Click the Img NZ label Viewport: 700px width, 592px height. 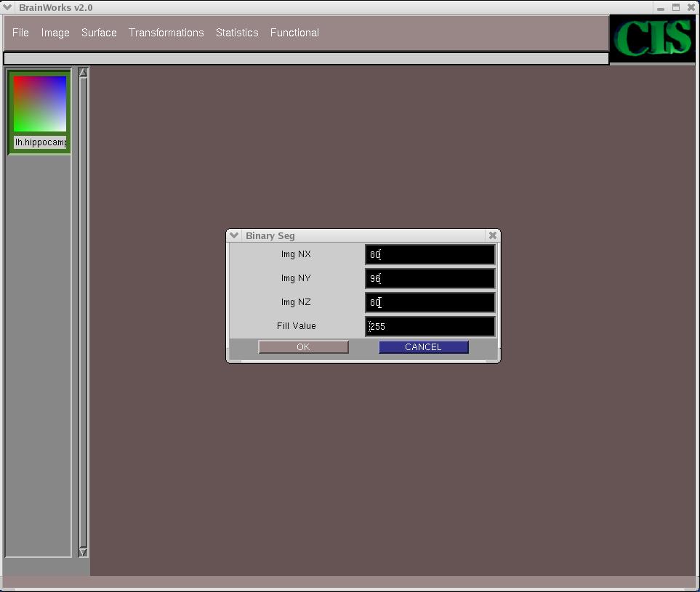(296, 302)
